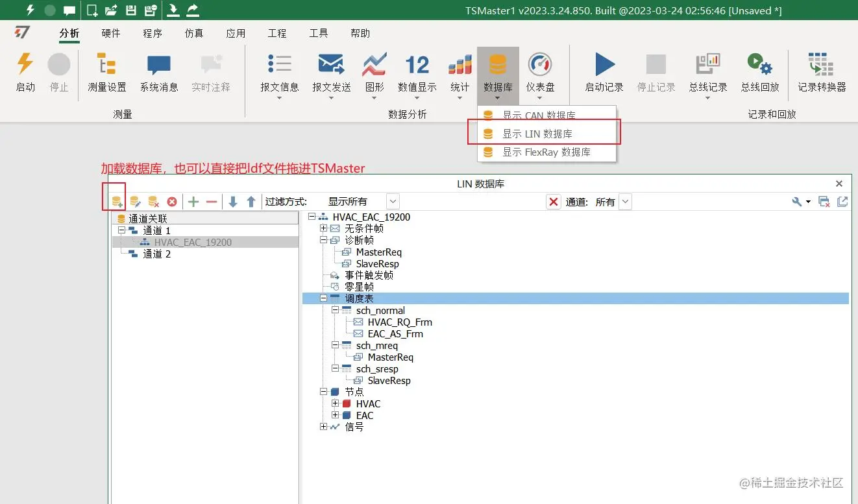Open the 统计 dropdown arrow
858x504 pixels.
click(x=460, y=99)
